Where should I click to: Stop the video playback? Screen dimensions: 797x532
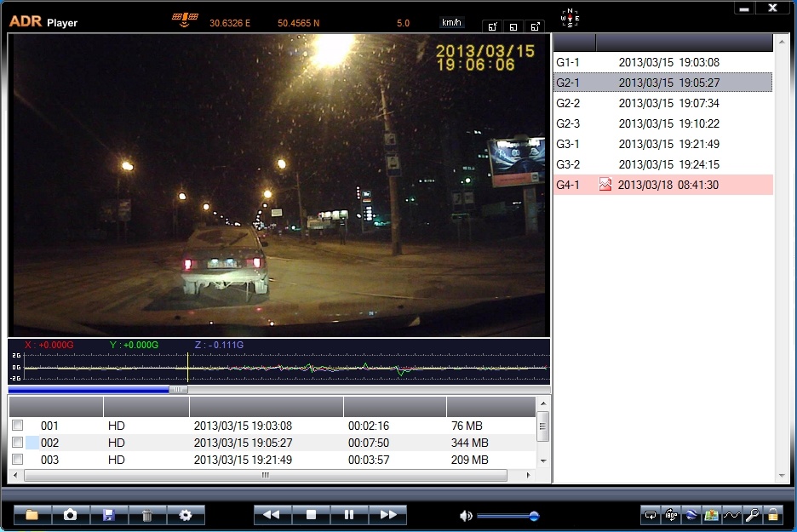click(x=311, y=515)
